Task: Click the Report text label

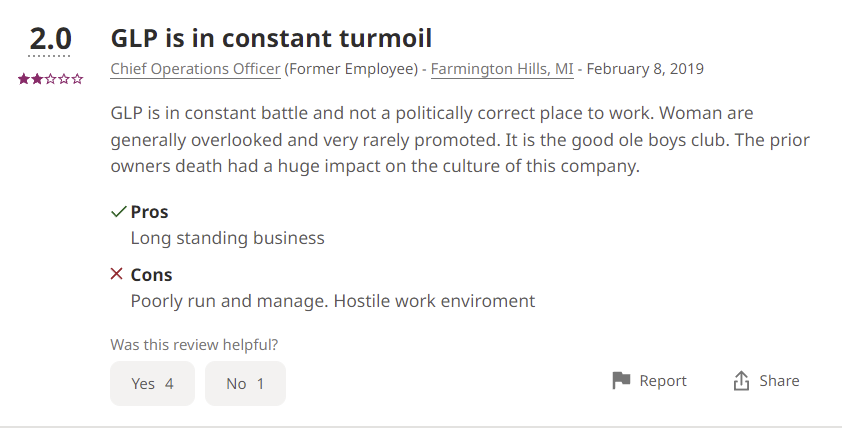Action: pyautogui.click(x=663, y=381)
